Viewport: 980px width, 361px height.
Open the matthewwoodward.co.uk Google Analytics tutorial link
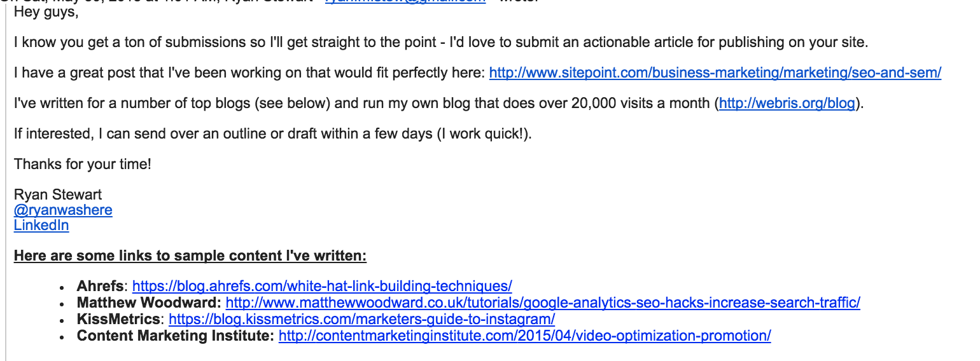click(543, 303)
